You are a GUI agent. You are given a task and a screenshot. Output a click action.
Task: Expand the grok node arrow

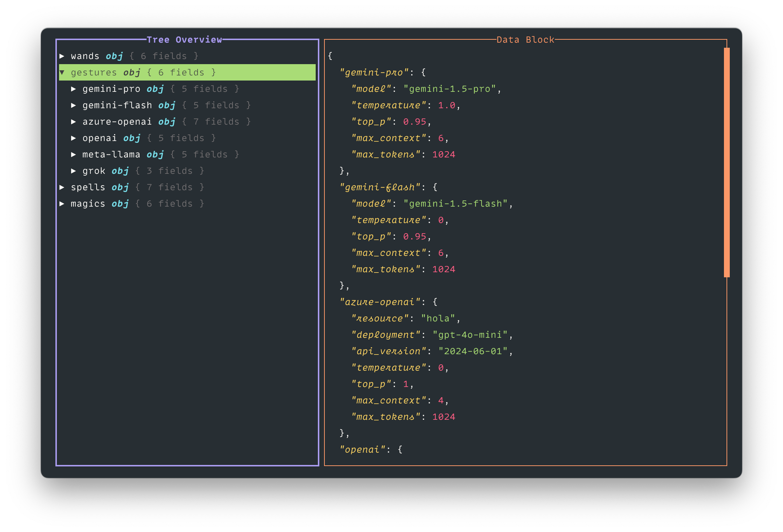[74, 171]
